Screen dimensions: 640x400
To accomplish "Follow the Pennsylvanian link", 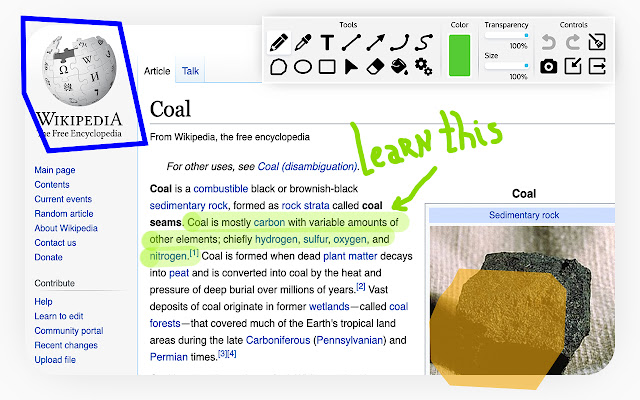I will 350,340.
